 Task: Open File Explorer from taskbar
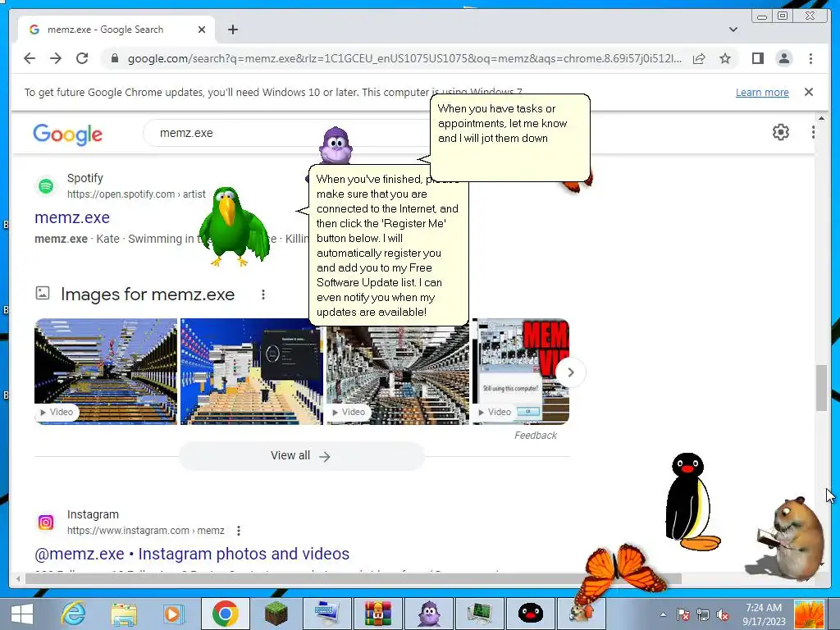tap(124, 614)
